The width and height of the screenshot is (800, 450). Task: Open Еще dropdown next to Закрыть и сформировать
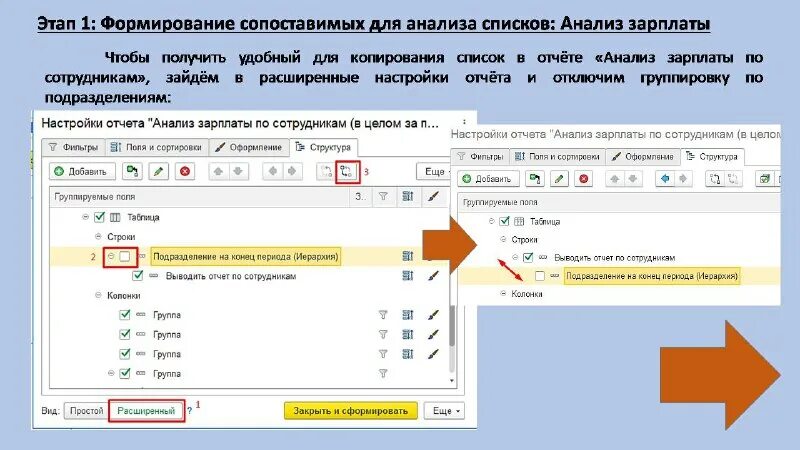444,411
